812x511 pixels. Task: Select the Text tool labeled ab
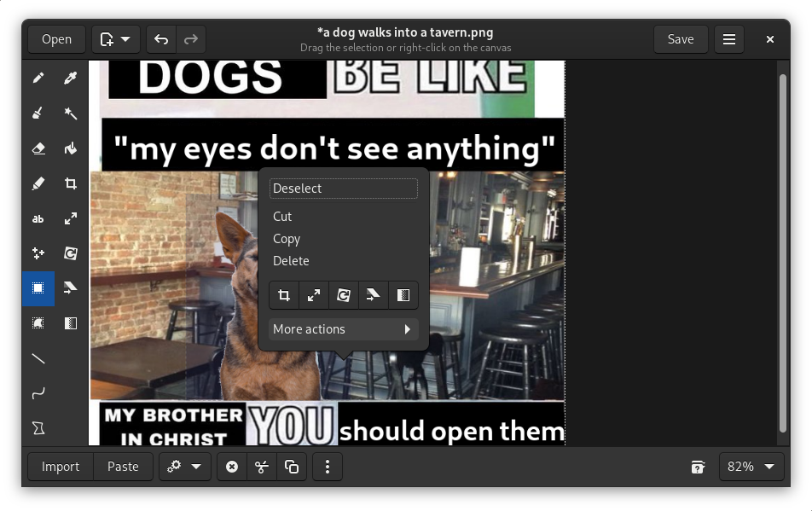pos(38,219)
